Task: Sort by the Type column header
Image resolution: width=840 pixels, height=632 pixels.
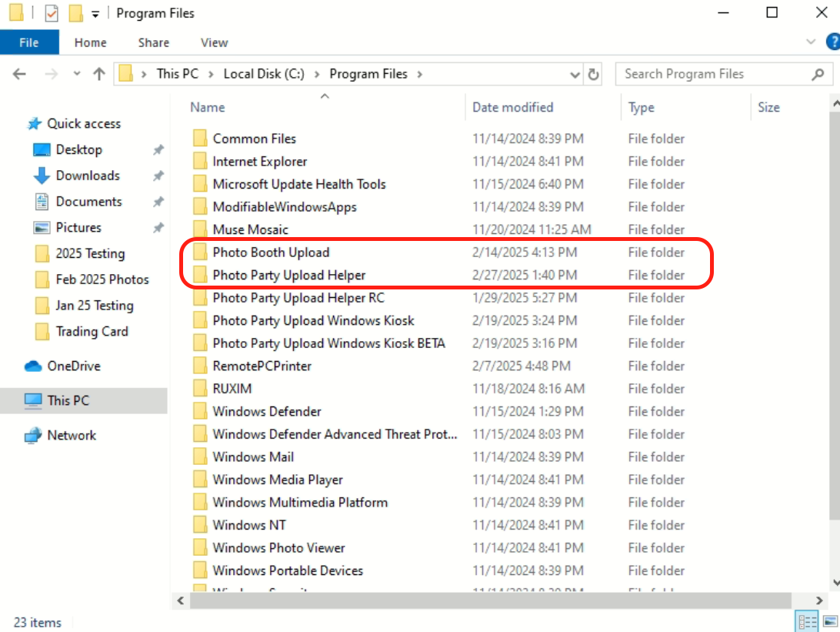Action: [x=642, y=107]
